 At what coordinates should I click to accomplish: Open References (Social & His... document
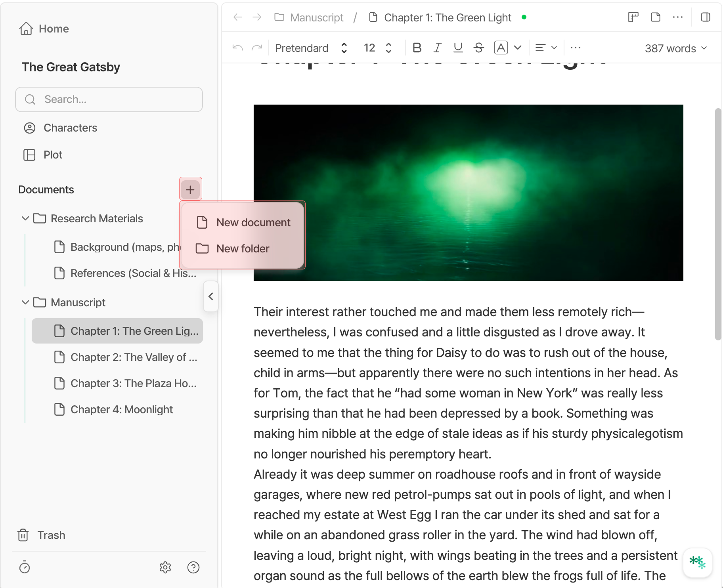tap(117, 273)
